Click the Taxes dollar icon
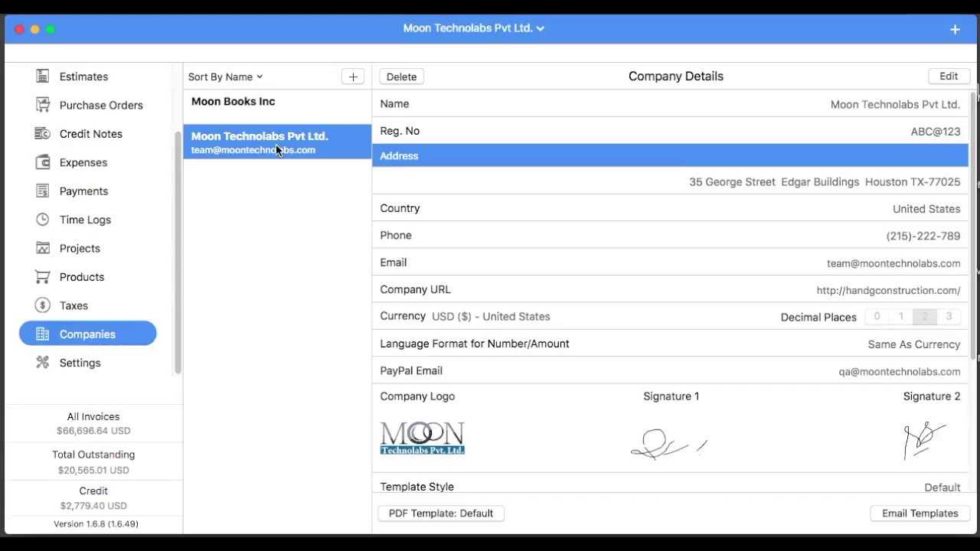The image size is (980, 551). tap(43, 305)
